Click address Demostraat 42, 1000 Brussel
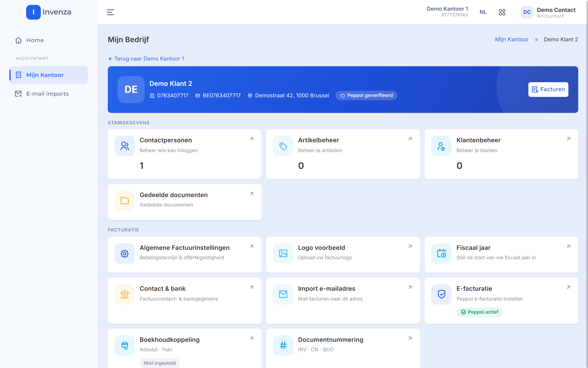 [x=288, y=95]
